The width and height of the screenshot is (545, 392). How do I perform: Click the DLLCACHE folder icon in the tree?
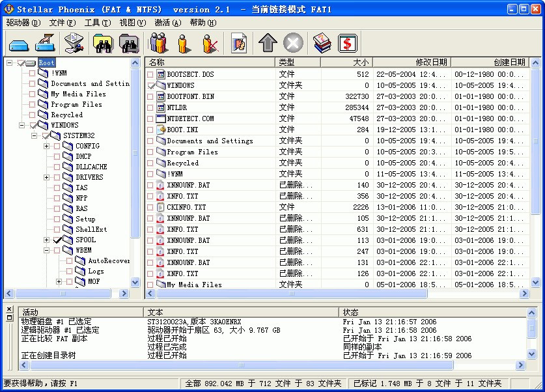coord(68,167)
